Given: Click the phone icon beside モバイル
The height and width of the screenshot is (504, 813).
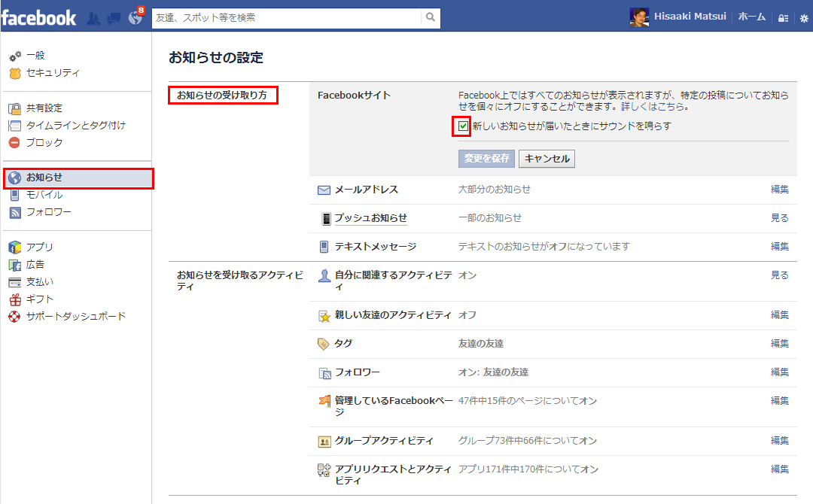Looking at the screenshot, I should click(x=14, y=195).
